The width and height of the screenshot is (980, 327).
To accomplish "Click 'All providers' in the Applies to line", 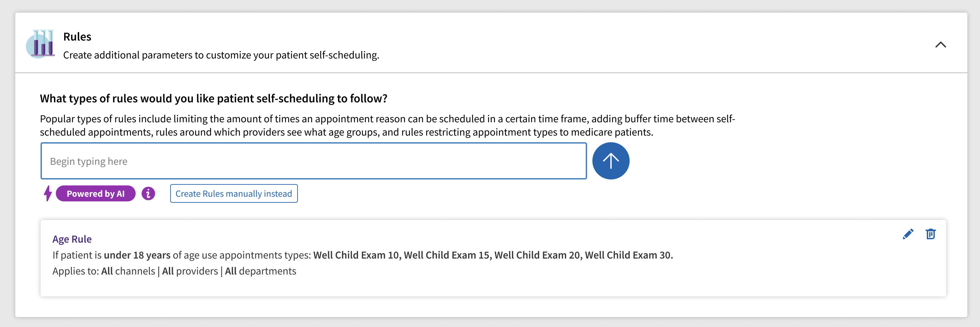I will coord(190,271).
